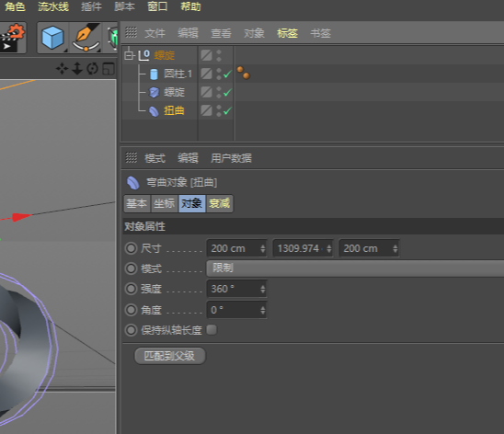Viewport: 504px width, 434px height.
Task: Click the viewport zoom arrows icon
Action: (77, 68)
